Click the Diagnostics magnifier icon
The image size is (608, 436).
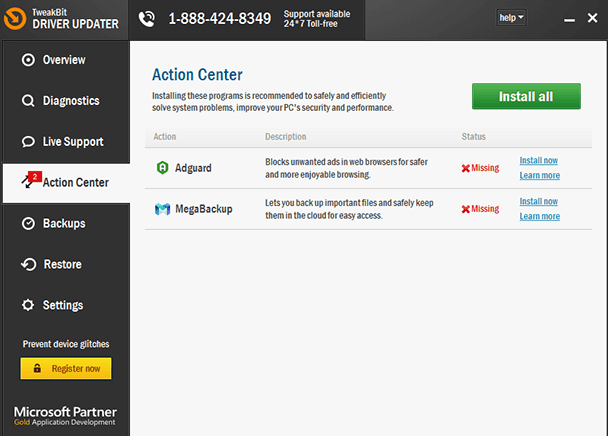28,101
